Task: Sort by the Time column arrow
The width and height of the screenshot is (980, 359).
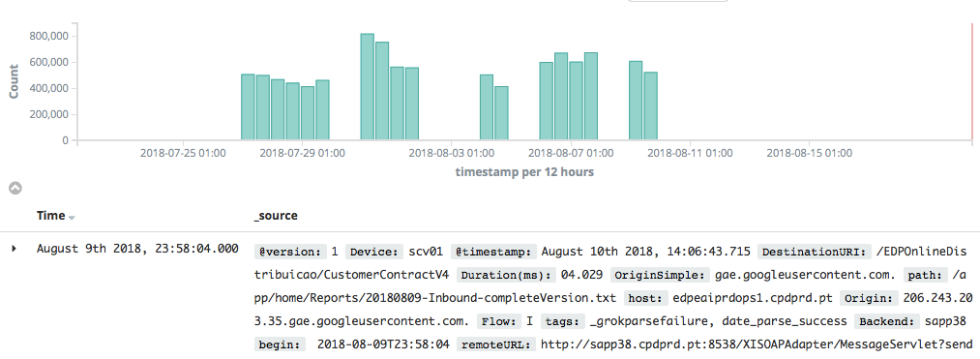Action: click(72, 217)
